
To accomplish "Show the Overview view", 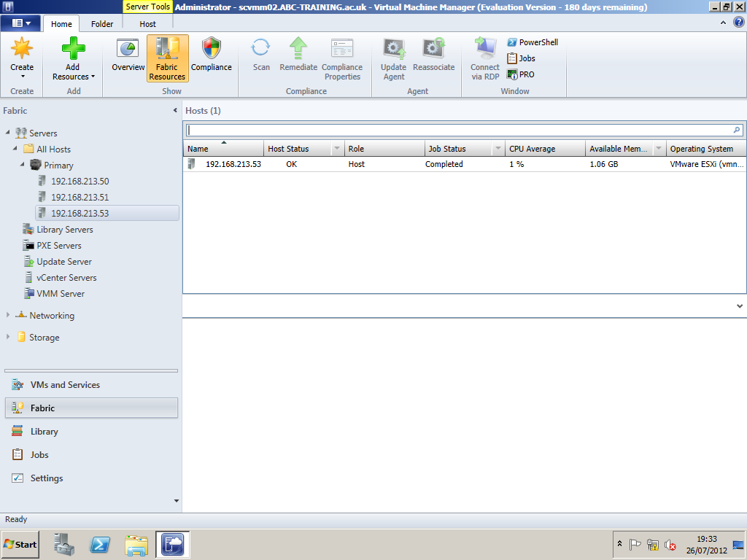I will tap(128, 55).
